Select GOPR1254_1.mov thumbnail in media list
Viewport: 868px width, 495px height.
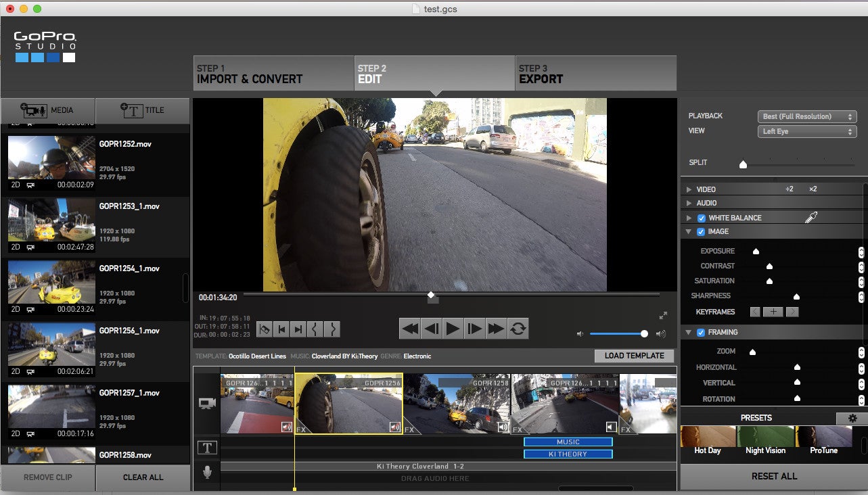pyautogui.click(x=52, y=283)
